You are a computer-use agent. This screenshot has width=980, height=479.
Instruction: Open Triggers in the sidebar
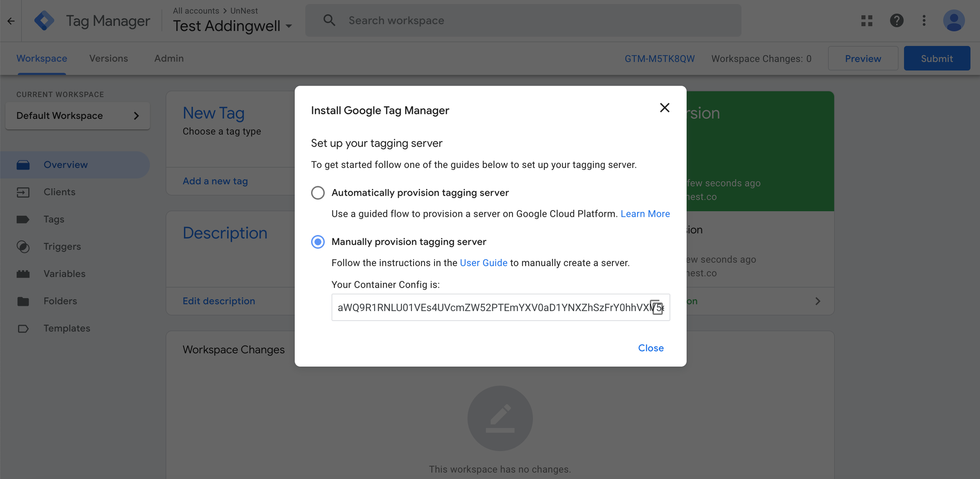click(62, 246)
